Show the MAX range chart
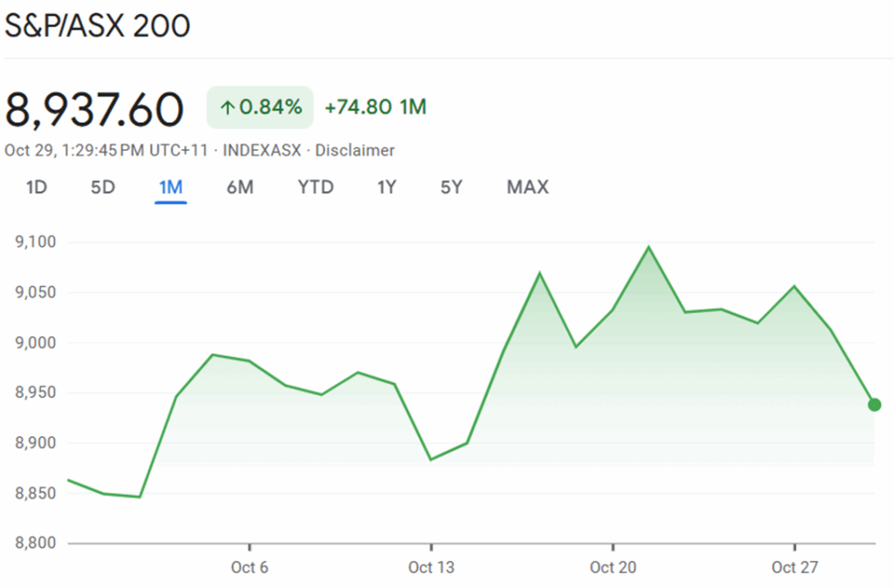 coord(527,187)
